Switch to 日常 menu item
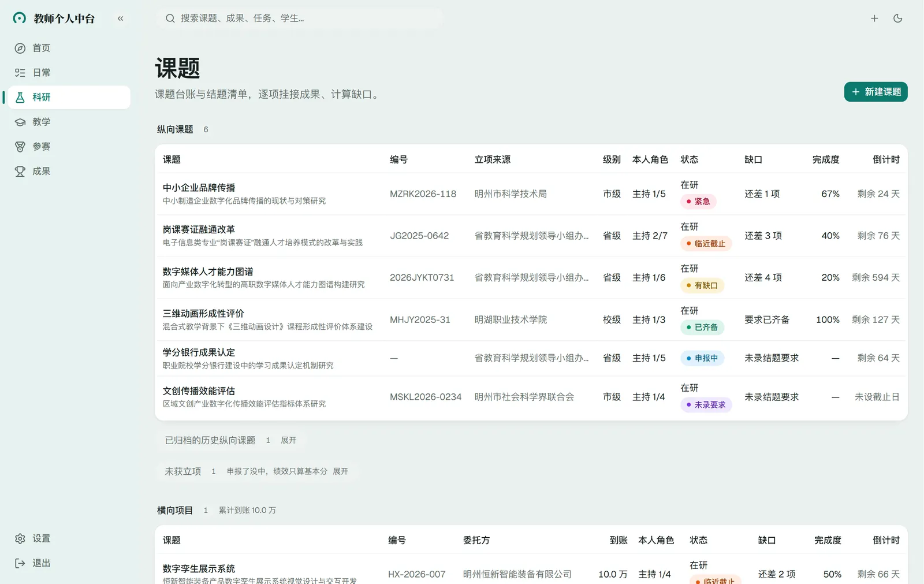The height and width of the screenshot is (584, 924). click(69, 73)
